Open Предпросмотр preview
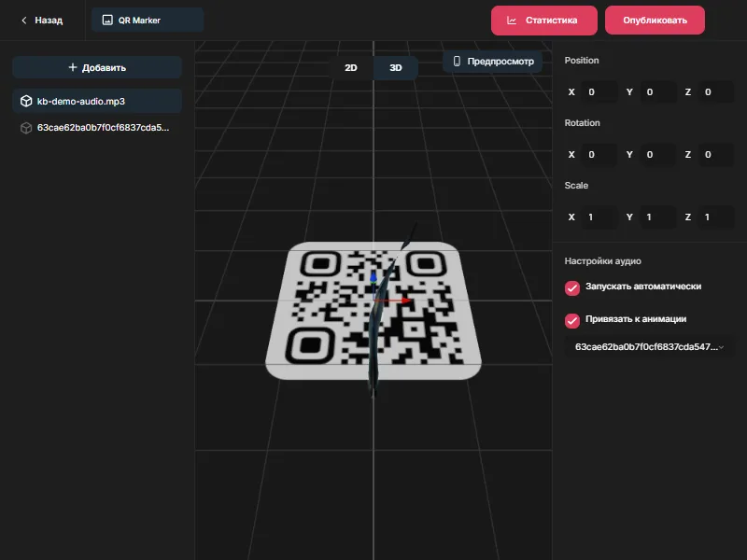747x560 pixels. tap(493, 62)
